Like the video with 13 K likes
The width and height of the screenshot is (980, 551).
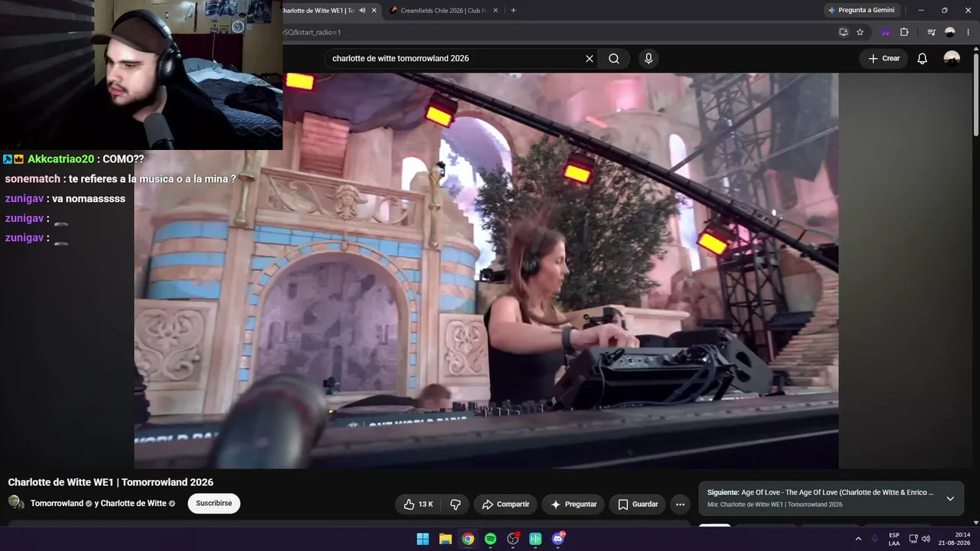tap(419, 504)
